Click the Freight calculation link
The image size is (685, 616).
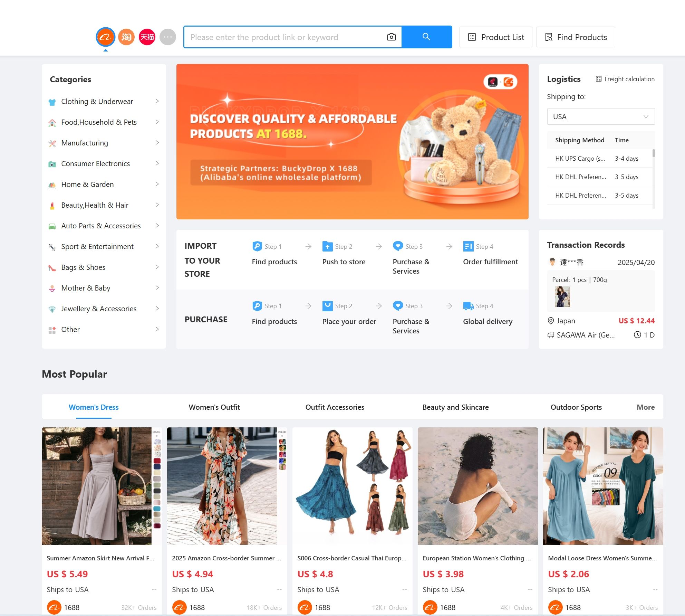tap(625, 79)
